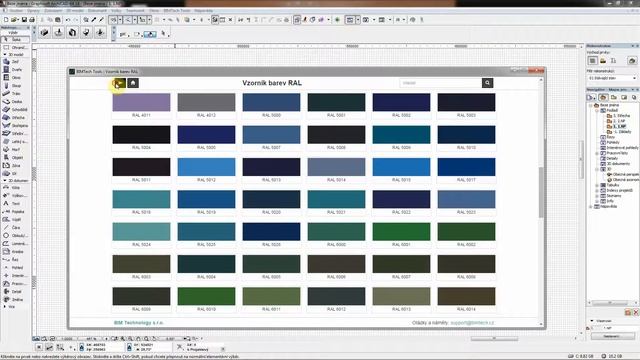The width and height of the screenshot is (640, 360).
Task: Select Obecná perspektiva in Navigator
Action: pyautogui.click(x=626, y=174)
